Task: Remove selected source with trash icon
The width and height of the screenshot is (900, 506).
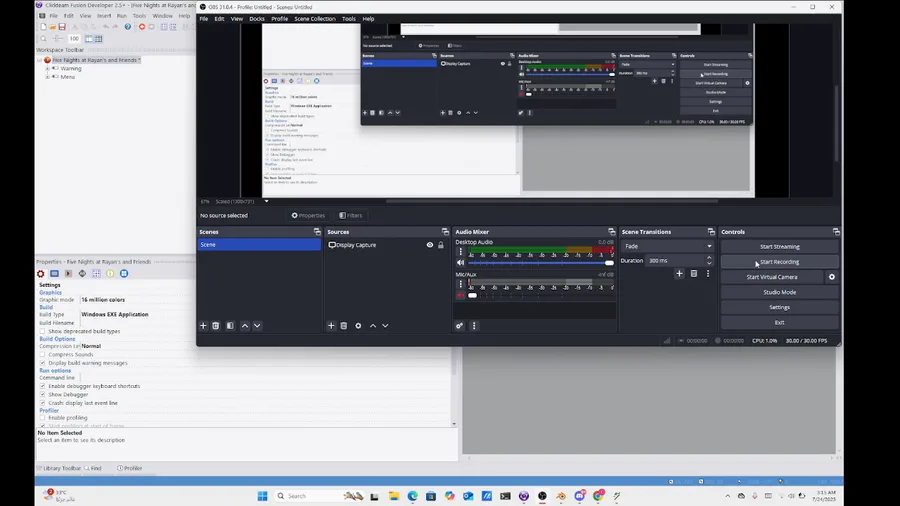Action: coord(344,326)
